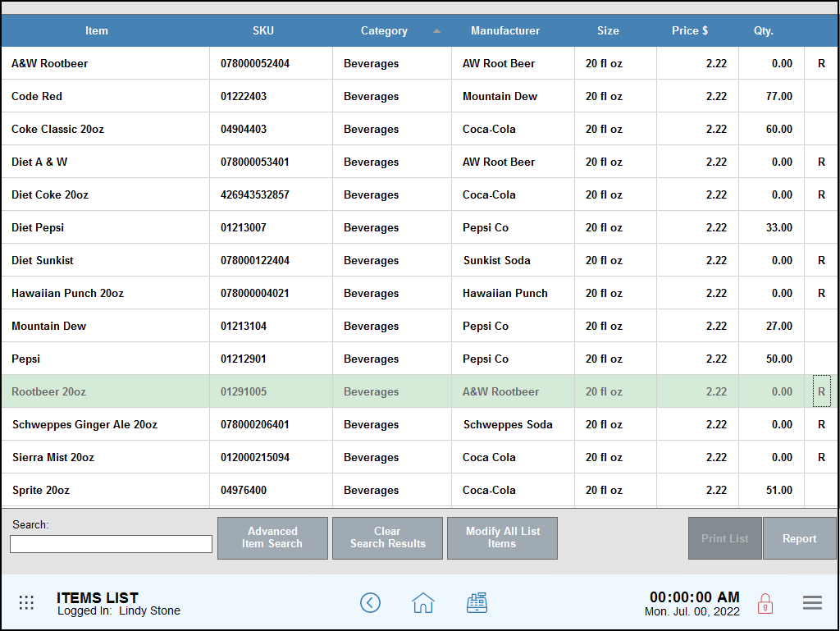Select the Sprite 20oz item
This screenshot has width=840, height=631.
pyautogui.click(x=41, y=490)
